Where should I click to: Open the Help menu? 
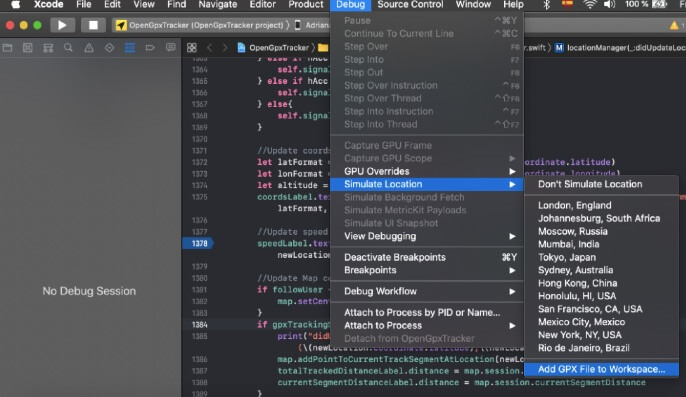[x=513, y=5]
